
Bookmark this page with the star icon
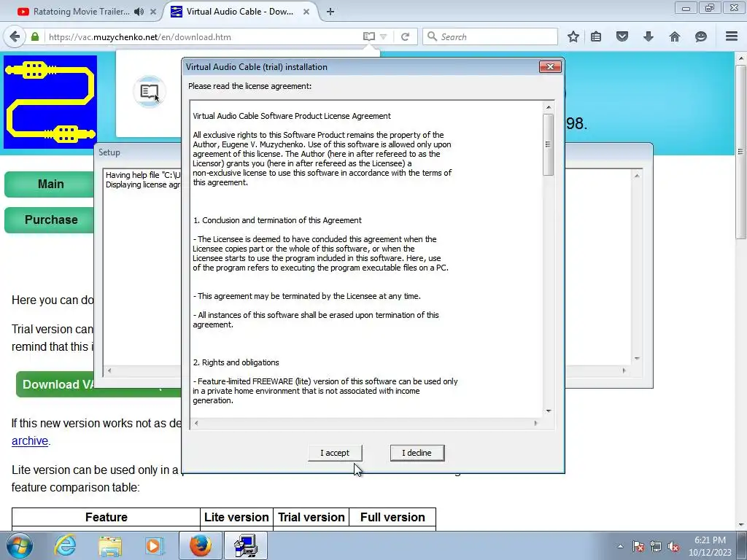[573, 36]
